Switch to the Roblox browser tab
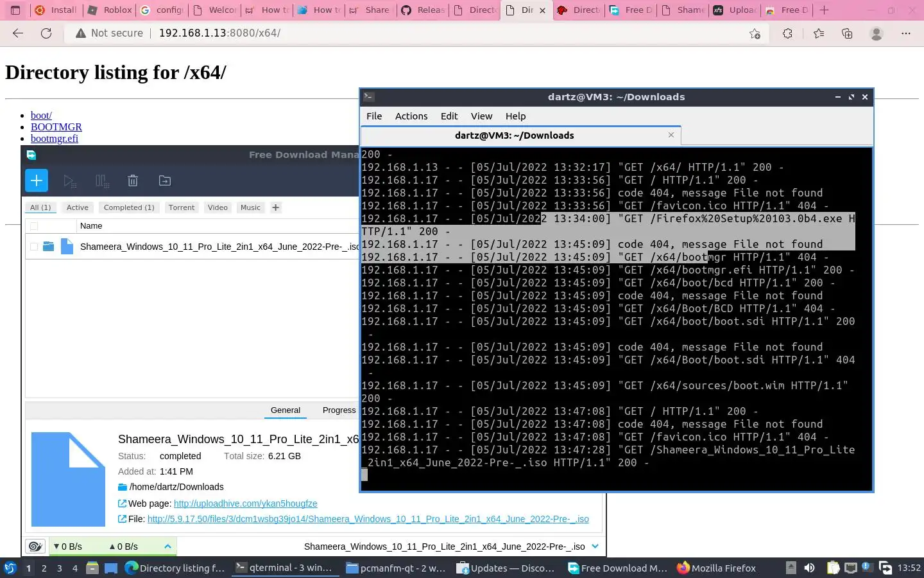This screenshot has width=924, height=578. point(110,10)
